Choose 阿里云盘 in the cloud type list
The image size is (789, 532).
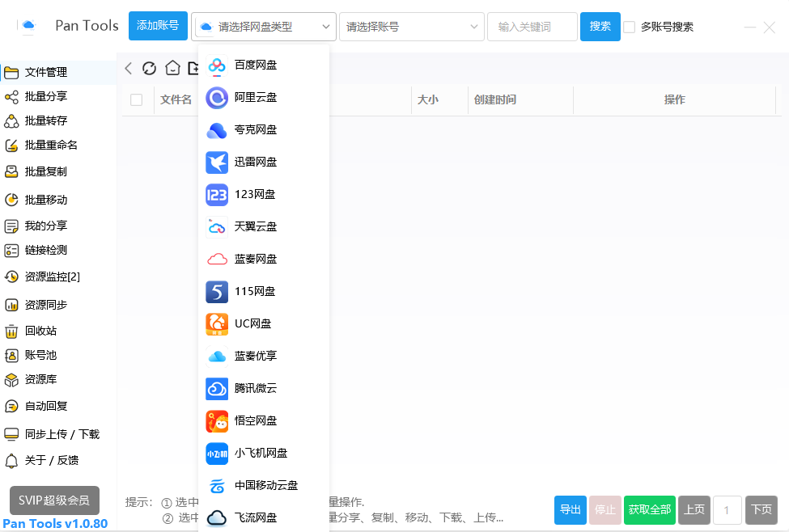tap(255, 97)
